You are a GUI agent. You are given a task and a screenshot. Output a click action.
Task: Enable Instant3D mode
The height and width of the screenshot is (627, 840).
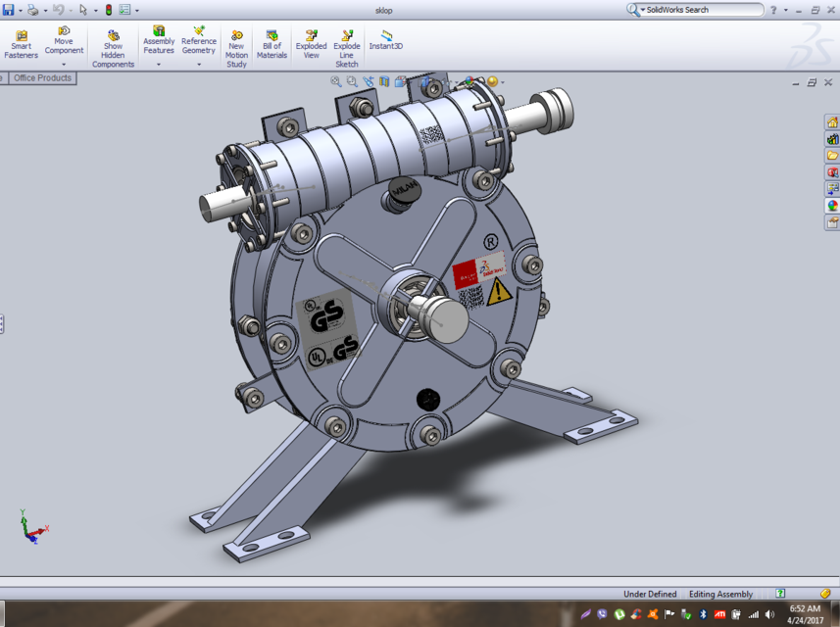coord(386,39)
